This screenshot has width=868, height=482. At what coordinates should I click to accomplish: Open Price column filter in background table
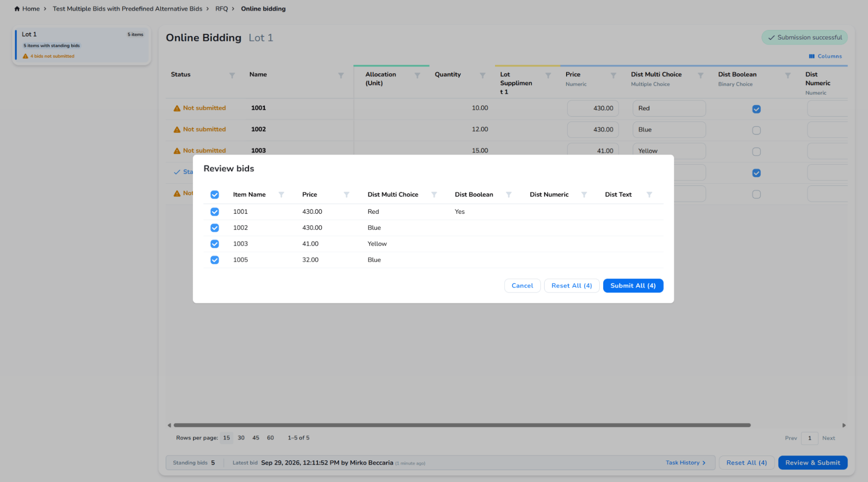pyautogui.click(x=613, y=76)
